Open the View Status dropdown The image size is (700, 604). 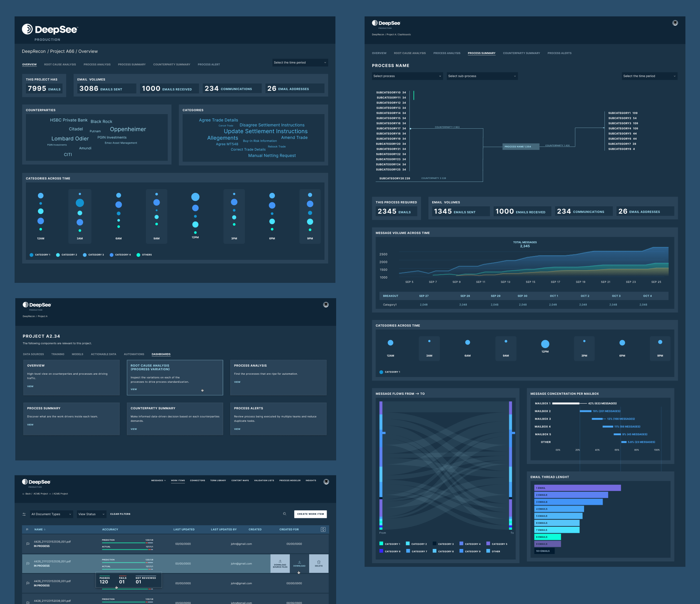coord(91,514)
